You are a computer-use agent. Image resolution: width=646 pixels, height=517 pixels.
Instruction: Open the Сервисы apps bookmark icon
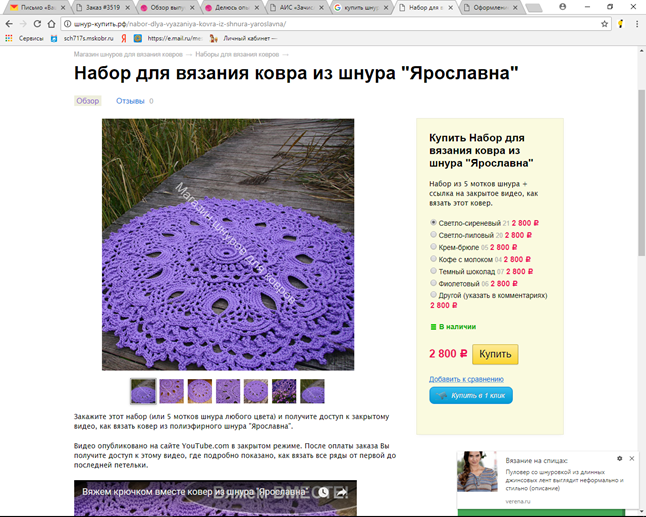[9, 38]
